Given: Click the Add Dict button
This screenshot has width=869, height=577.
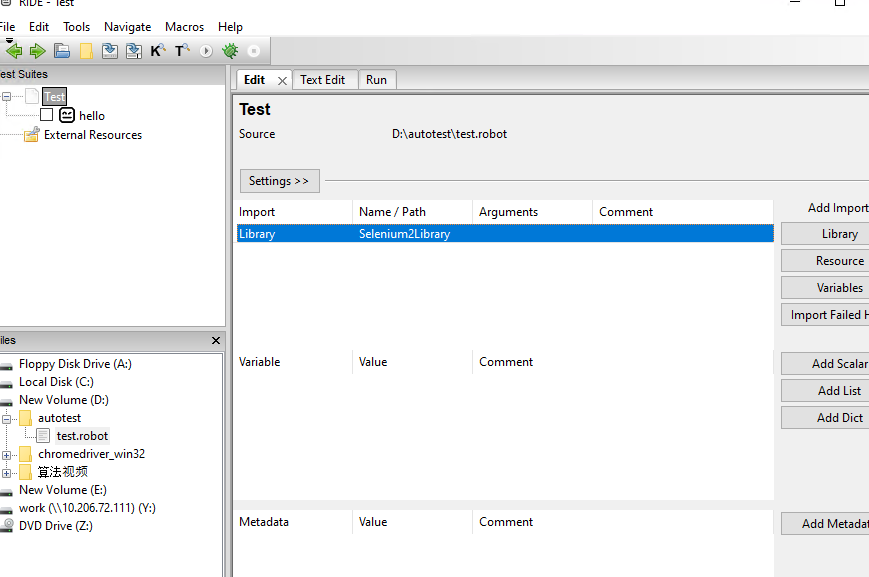Looking at the screenshot, I should tap(825, 417).
